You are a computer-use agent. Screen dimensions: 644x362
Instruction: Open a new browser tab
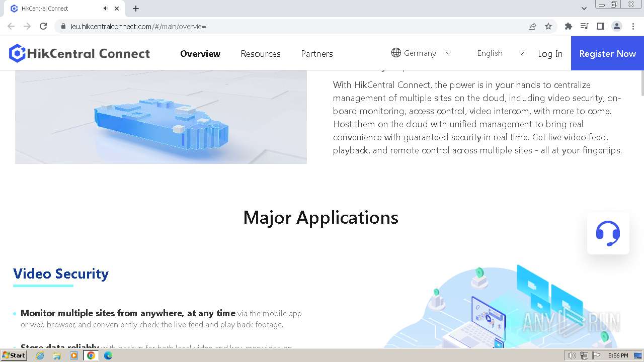[x=136, y=8]
